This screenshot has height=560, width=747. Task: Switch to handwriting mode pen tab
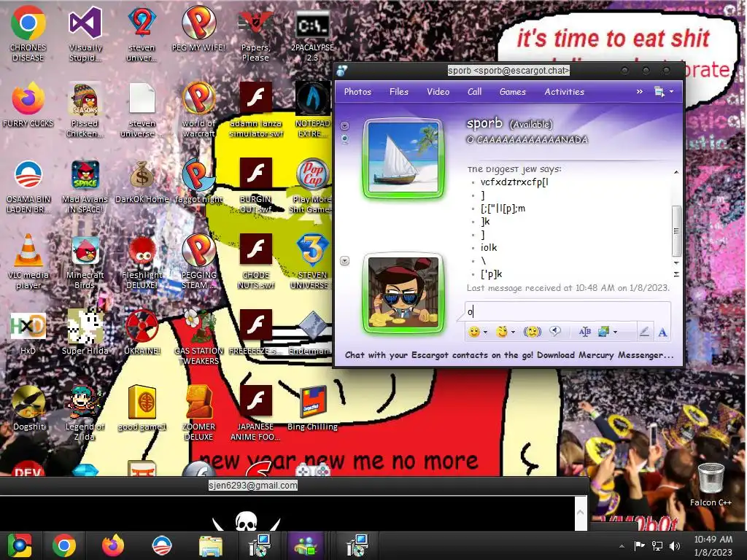(x=644, y=332)
